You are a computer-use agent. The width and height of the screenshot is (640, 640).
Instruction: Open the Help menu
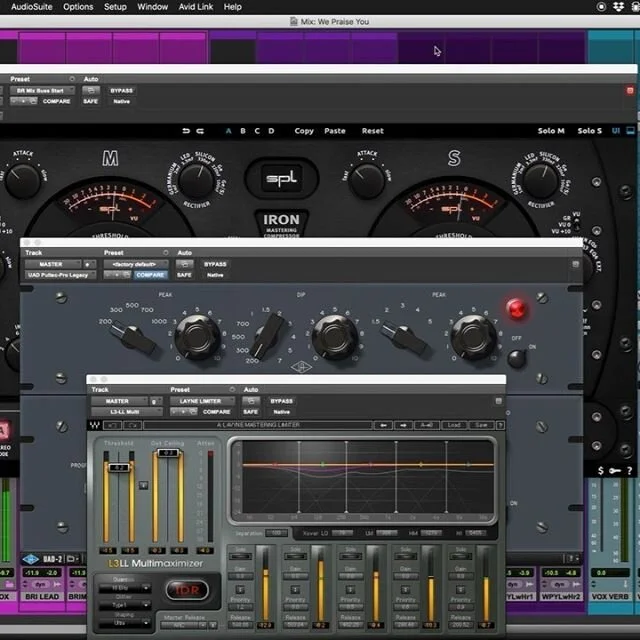pyautogui.click(x=233, y=7)
